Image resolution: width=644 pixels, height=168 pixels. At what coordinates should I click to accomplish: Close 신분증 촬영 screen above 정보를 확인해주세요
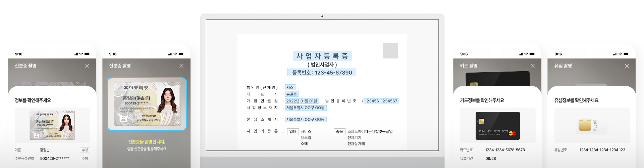point(87,66)
